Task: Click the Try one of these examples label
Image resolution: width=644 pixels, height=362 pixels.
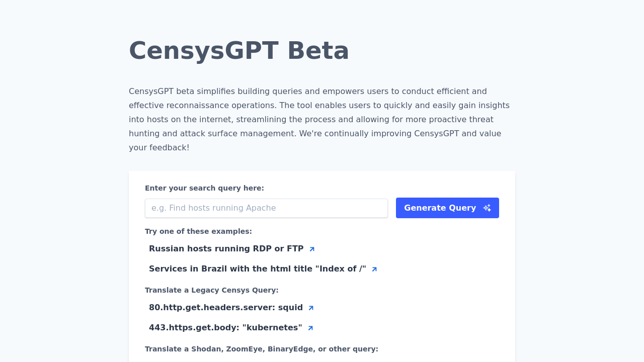Action: coord(198,231)
